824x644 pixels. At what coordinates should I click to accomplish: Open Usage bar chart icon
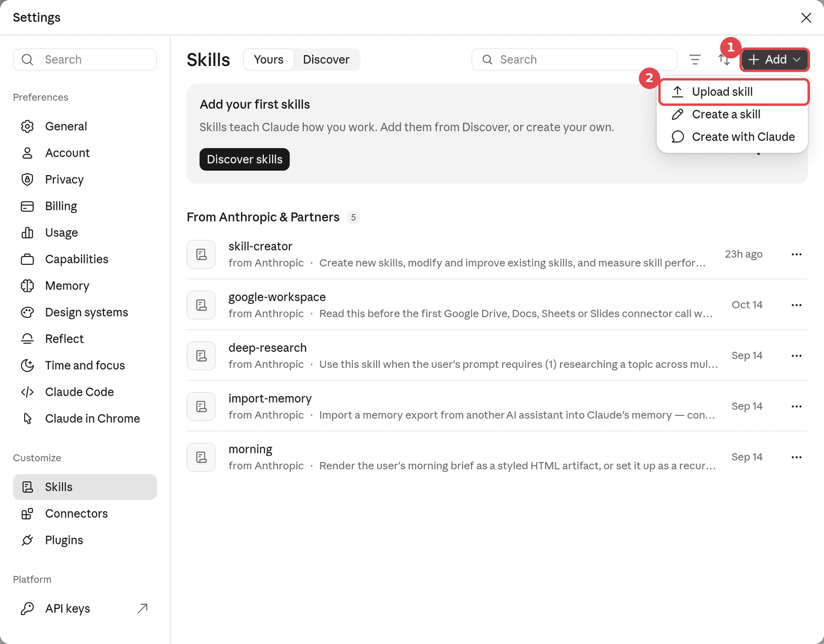pyautogui.click(x=27, y=233)
